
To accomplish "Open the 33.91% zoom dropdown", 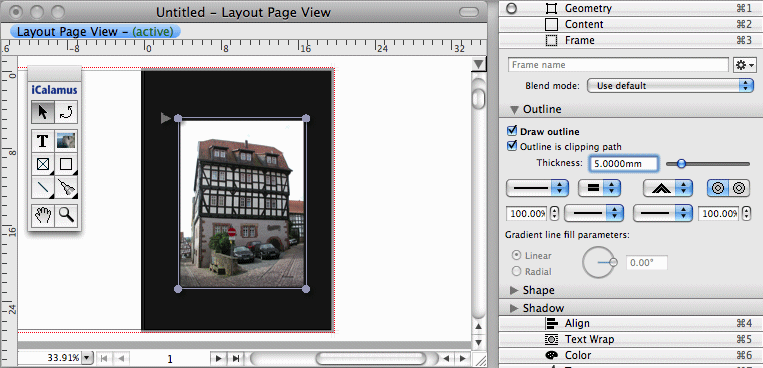I will (x=88, y=358).
